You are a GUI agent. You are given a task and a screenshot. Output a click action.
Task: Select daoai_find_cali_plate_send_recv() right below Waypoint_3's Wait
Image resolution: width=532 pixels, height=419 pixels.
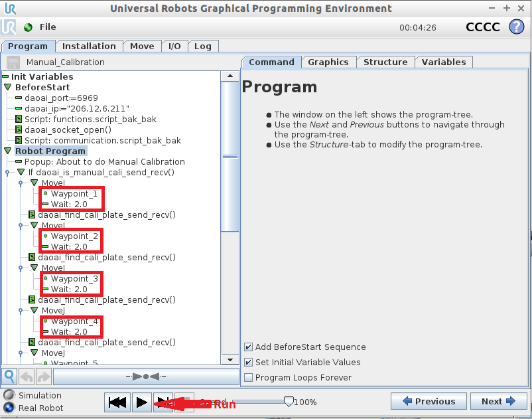[102, 300]
